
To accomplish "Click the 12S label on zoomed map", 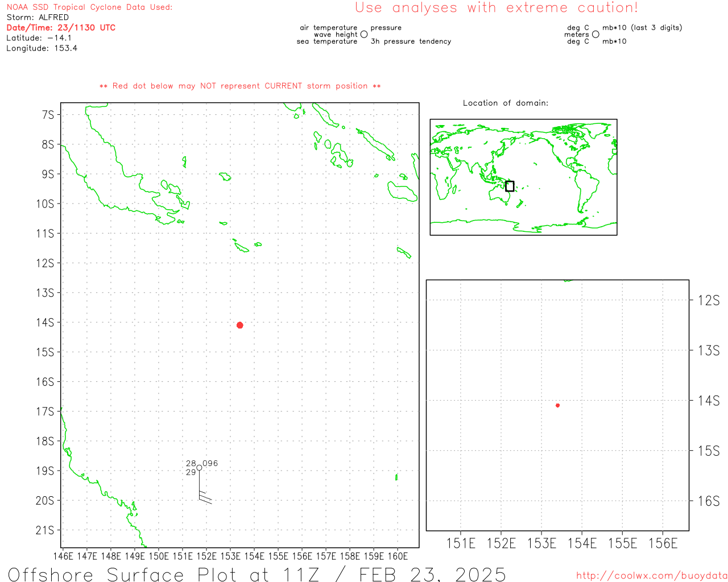I will (x=709, y=301).
